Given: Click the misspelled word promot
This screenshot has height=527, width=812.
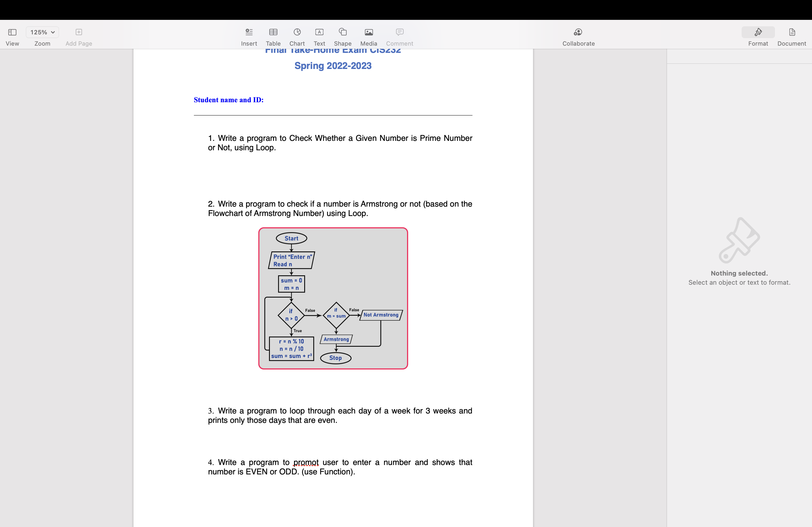Looking at the screenshot, I should point(306,462).
